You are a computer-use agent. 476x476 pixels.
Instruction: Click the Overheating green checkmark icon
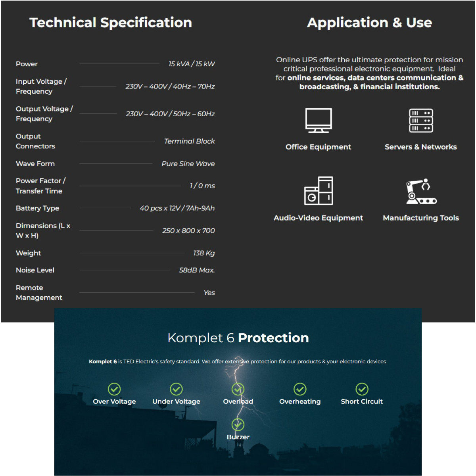300,389
